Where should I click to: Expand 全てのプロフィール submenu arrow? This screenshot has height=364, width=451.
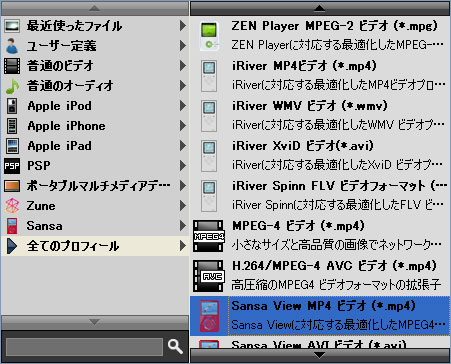pyautogui.click(x=182, y=246)
